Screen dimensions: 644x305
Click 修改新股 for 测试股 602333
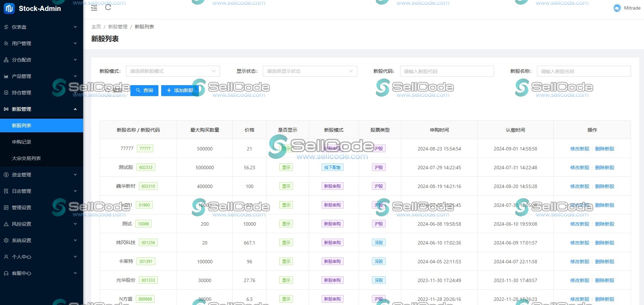(x=580, y=168)
